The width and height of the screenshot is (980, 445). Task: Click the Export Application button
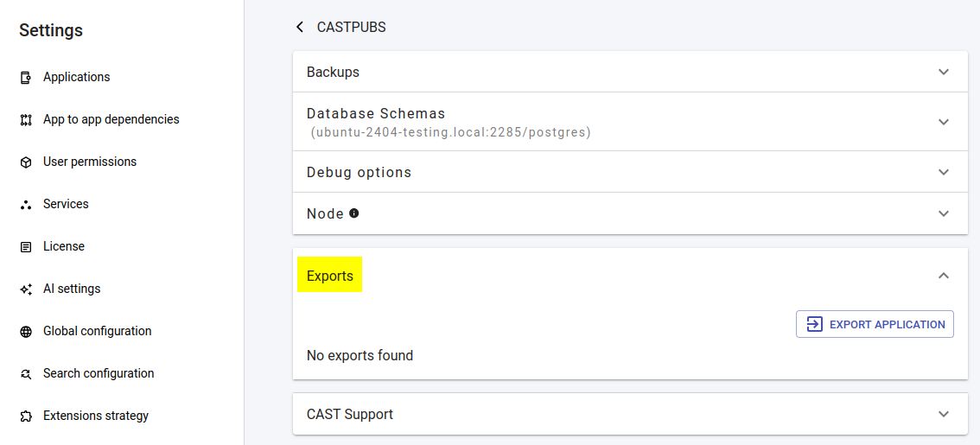pyautogui.click(x=875, y=324)
